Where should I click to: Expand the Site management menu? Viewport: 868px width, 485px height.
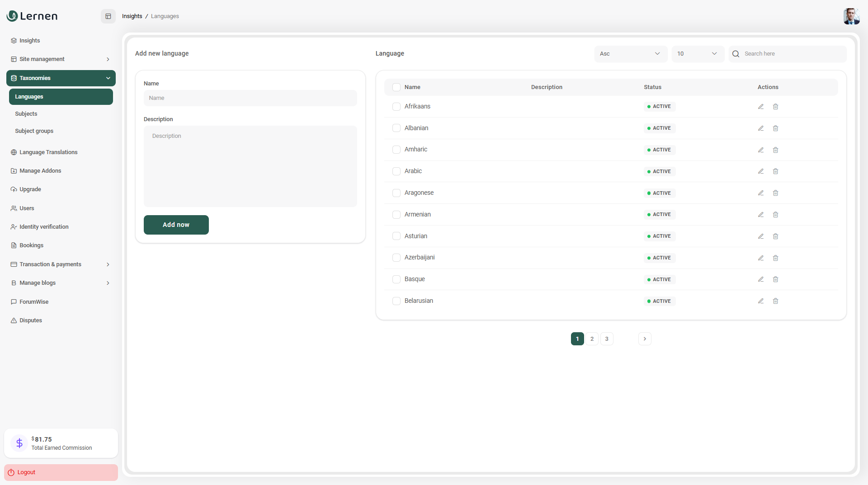coord(61,59)
